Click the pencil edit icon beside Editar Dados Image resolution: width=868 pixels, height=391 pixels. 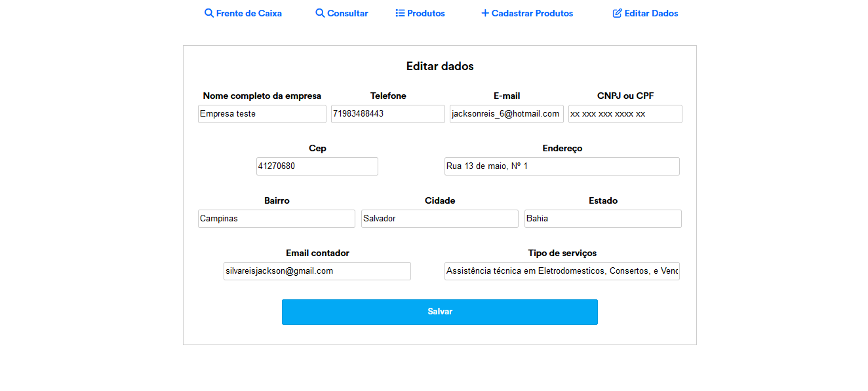pyautogui.click(x=617, y=13)
